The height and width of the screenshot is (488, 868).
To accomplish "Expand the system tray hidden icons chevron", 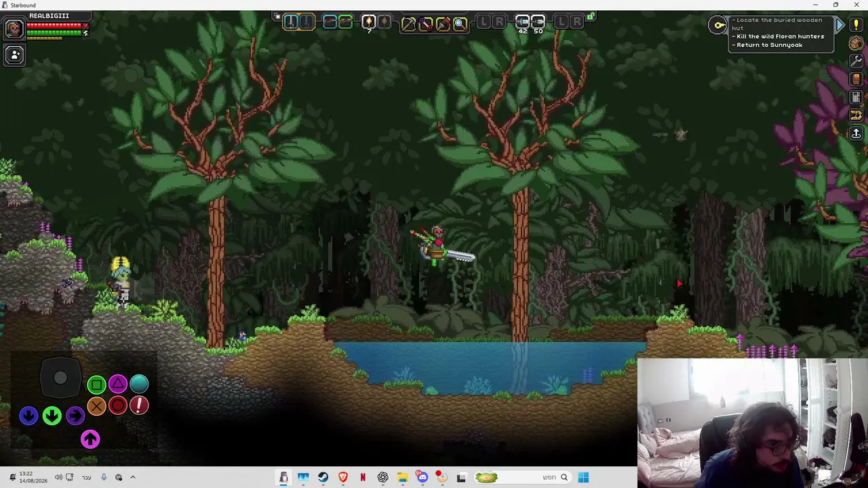I will pyautogui.click(x=133, y=477).
